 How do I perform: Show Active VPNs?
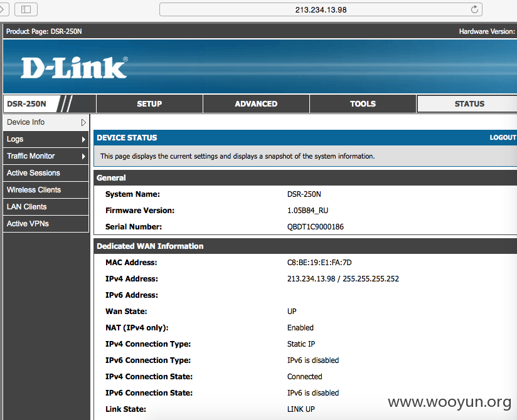coord(46,224)
